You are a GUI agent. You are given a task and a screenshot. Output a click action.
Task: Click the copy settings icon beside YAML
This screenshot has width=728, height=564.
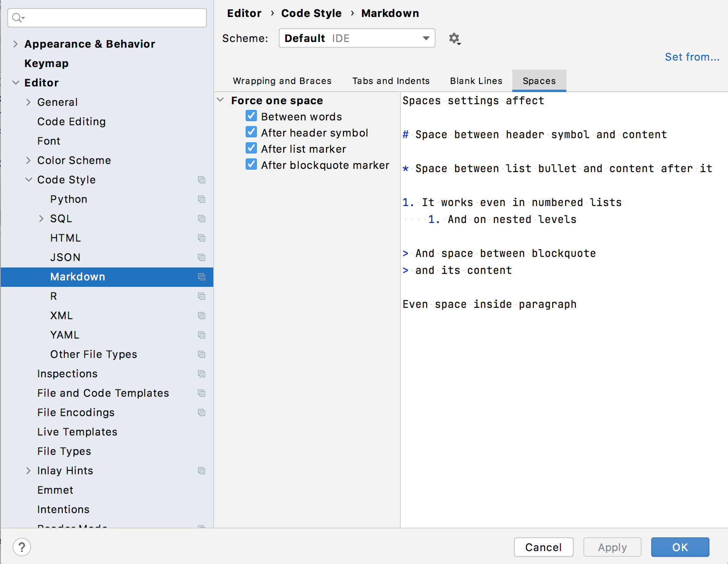point(202,335)
